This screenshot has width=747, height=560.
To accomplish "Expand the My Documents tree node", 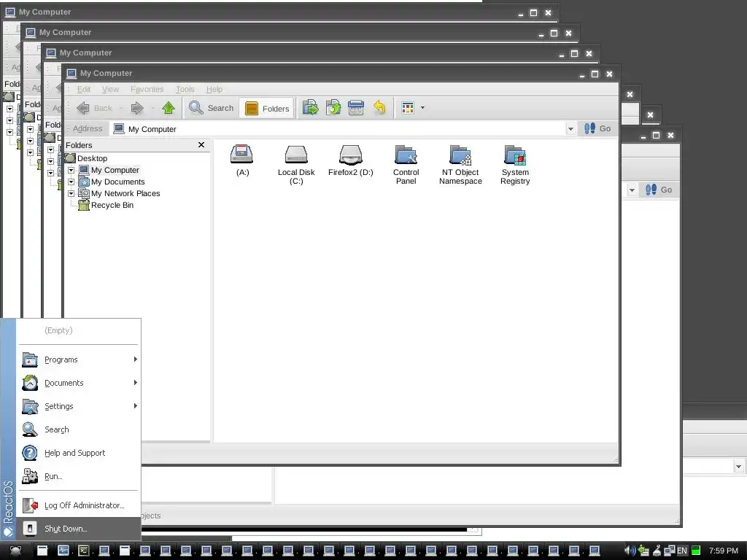I will (x=71, y=182).
